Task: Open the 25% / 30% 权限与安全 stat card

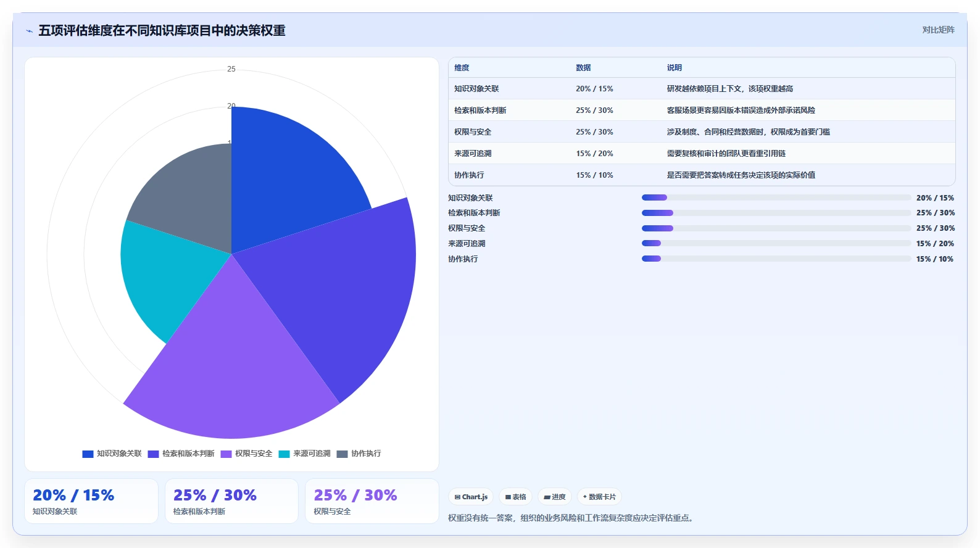Action: tap(372, 501)
